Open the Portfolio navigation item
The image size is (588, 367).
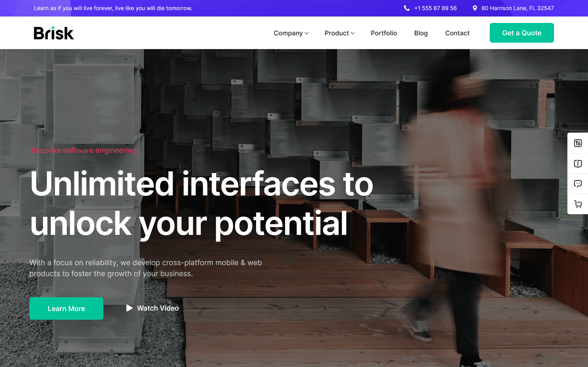click(x=383, y=33)
